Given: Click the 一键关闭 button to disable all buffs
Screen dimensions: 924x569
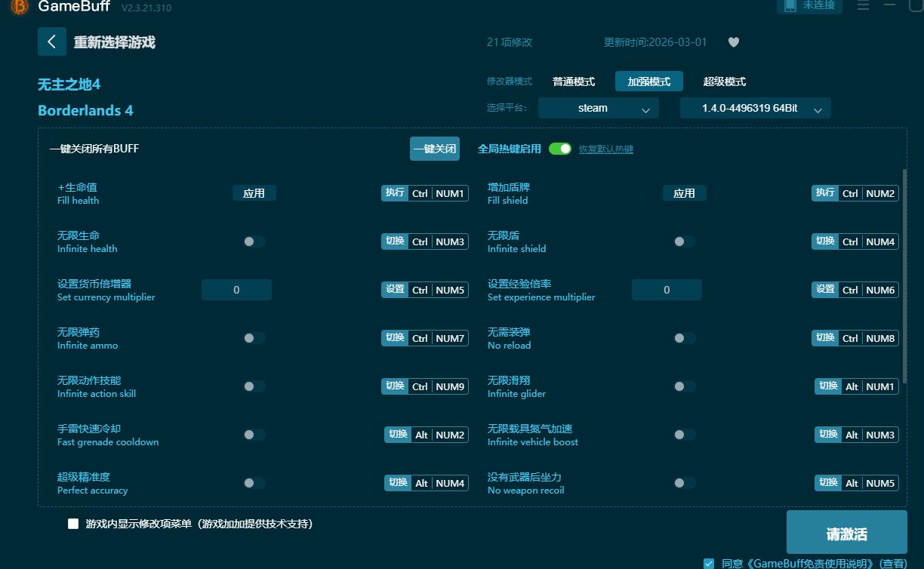Looking at the screenshot, I should pyautogui.click(x=435, y=148).
